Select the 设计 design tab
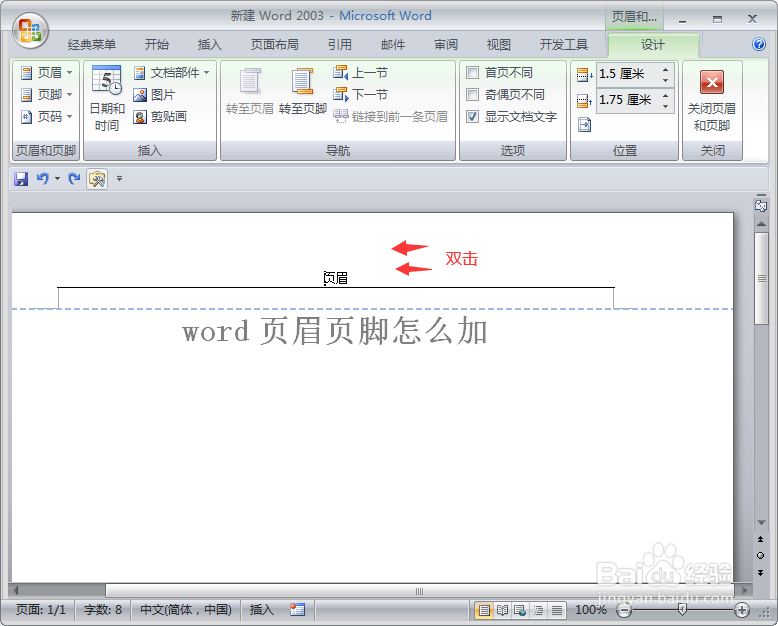The image size is (778, 626). click(x=652, y=45)
